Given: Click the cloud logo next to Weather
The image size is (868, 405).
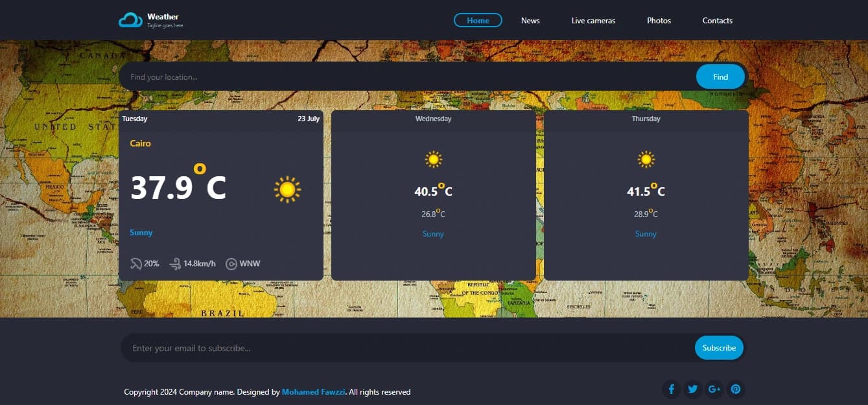Looking at the screenshot, I should point(130,19).
